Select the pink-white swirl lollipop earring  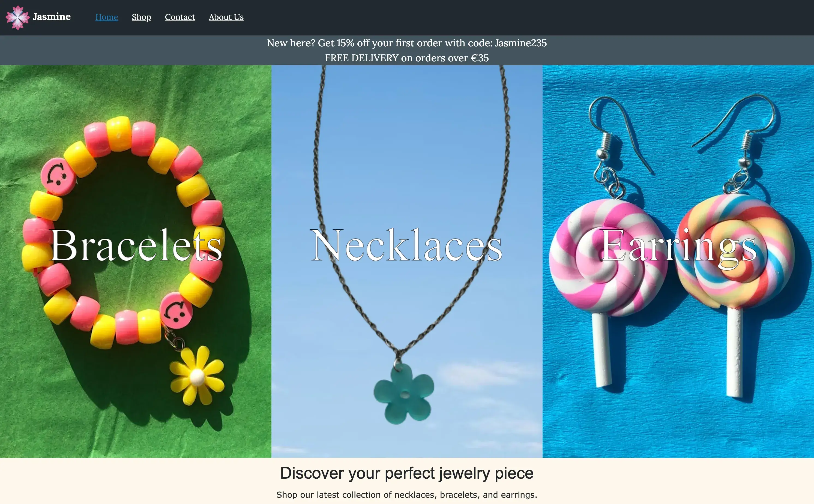click(607, 293)
